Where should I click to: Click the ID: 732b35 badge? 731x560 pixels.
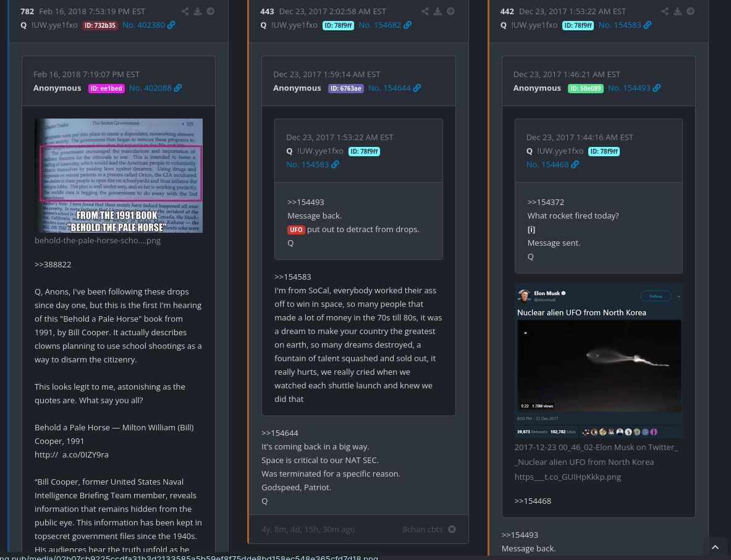(x=99, y=25)
